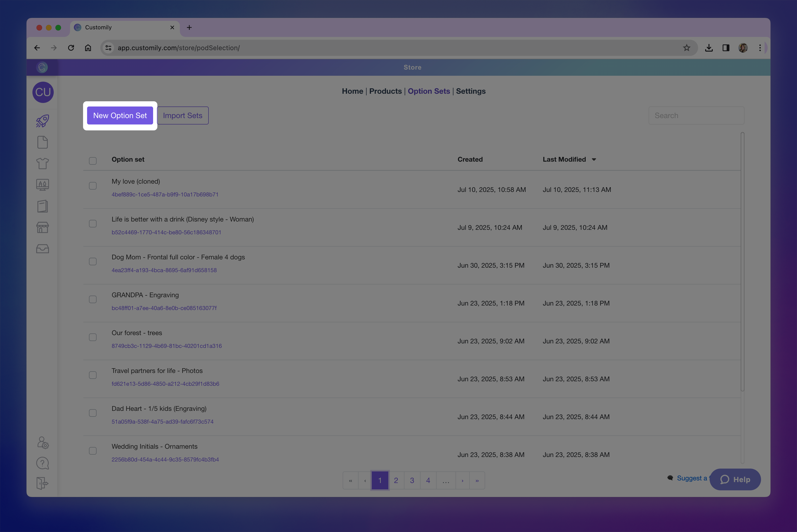Click the inbox tray icon in sidebar
797x532 pixels.
pos(43,249)
